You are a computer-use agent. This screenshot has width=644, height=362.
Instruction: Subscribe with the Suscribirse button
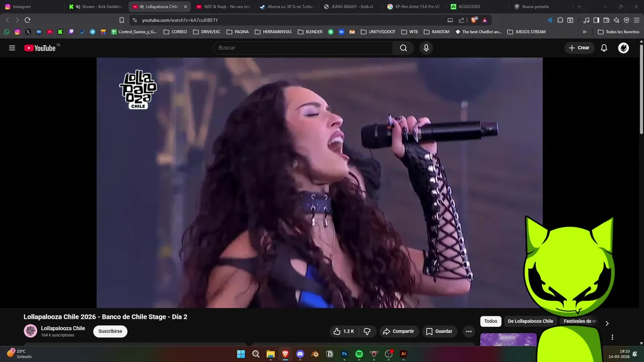(110, 331)
